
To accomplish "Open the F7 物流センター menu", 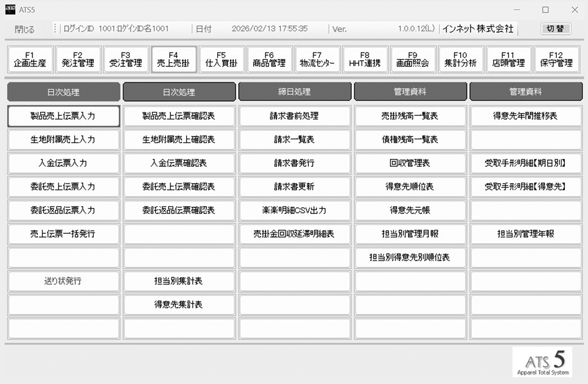I will [317, 59].
